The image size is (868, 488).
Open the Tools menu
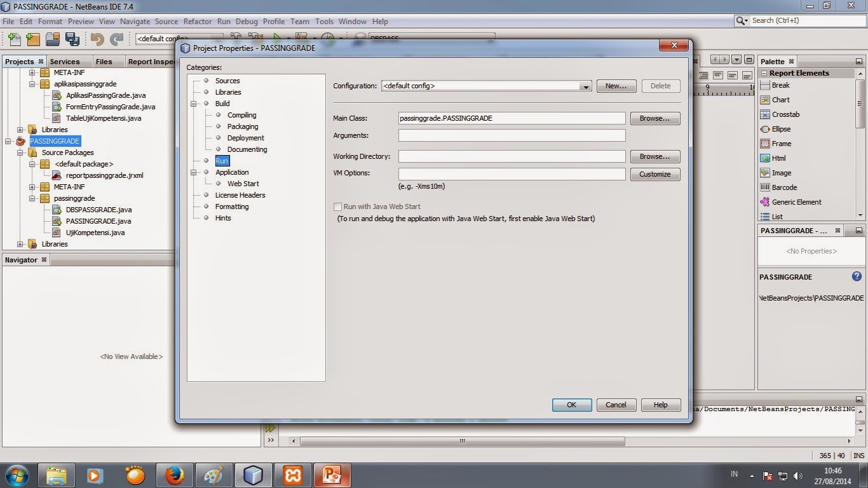pos(324,21)
